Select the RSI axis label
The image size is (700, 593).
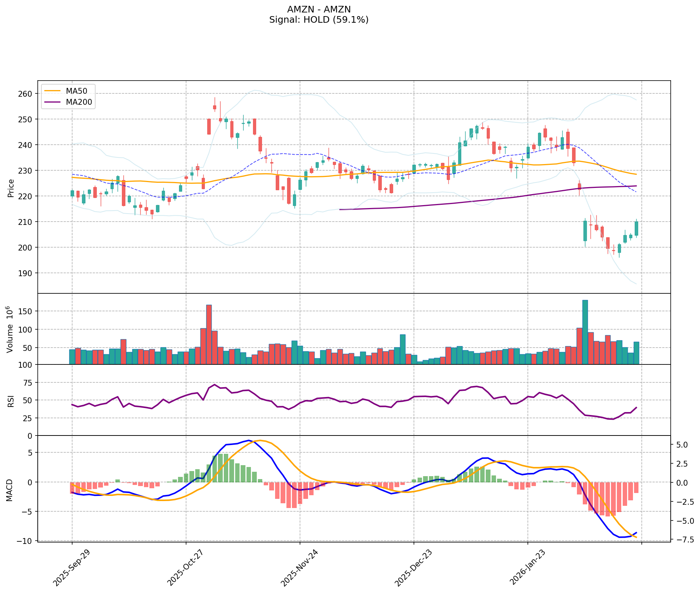pyautogui.click(x=11, y=400)
